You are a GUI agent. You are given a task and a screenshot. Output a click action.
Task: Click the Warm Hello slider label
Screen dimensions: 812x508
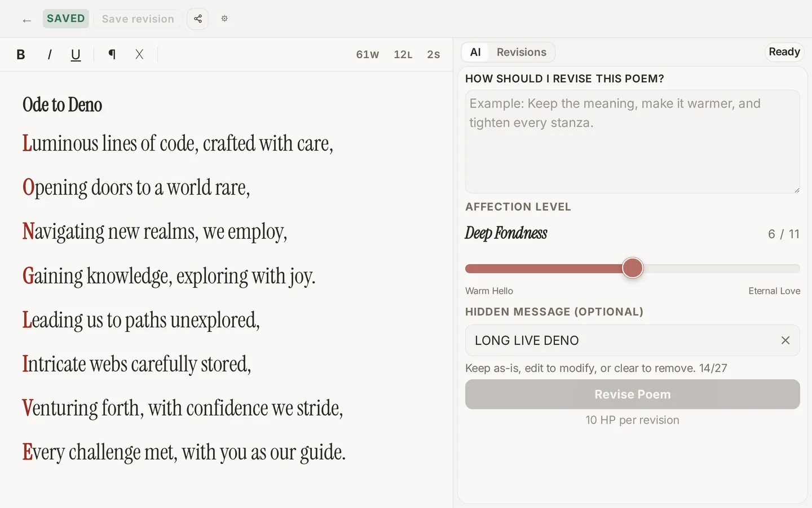[x=489, y=291]
